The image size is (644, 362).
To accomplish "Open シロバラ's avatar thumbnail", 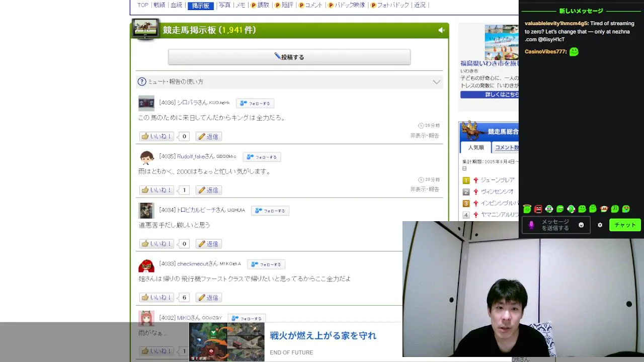I will pos(146,103).
